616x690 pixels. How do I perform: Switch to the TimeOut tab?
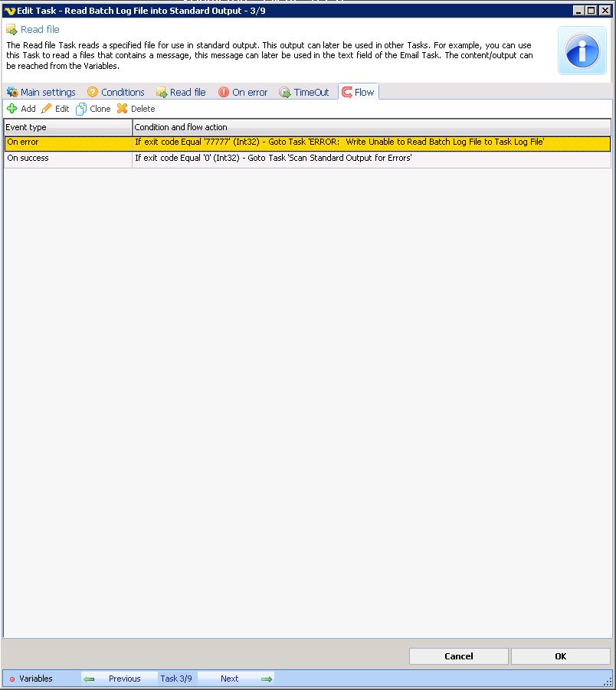pos(304,92)
